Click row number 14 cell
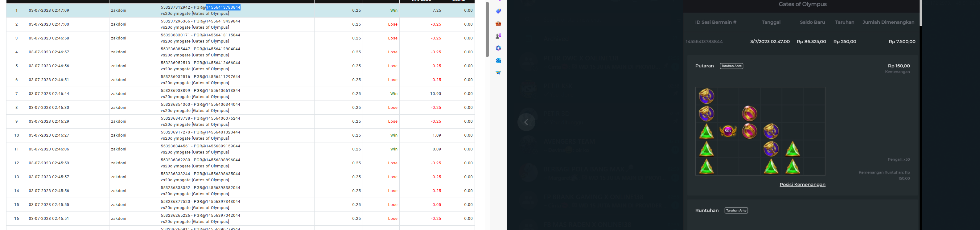The width and height of the screenshot is (980, 230). tap(16, 191)
